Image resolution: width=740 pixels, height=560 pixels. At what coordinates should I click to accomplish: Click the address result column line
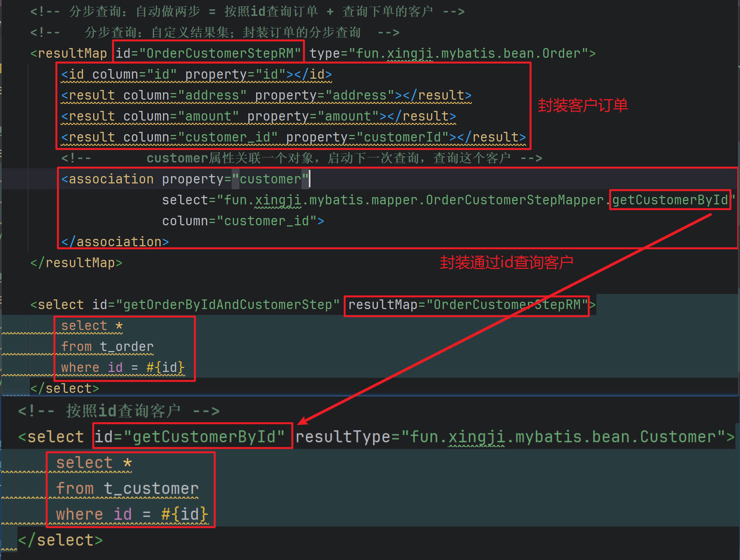click(266, 95)
